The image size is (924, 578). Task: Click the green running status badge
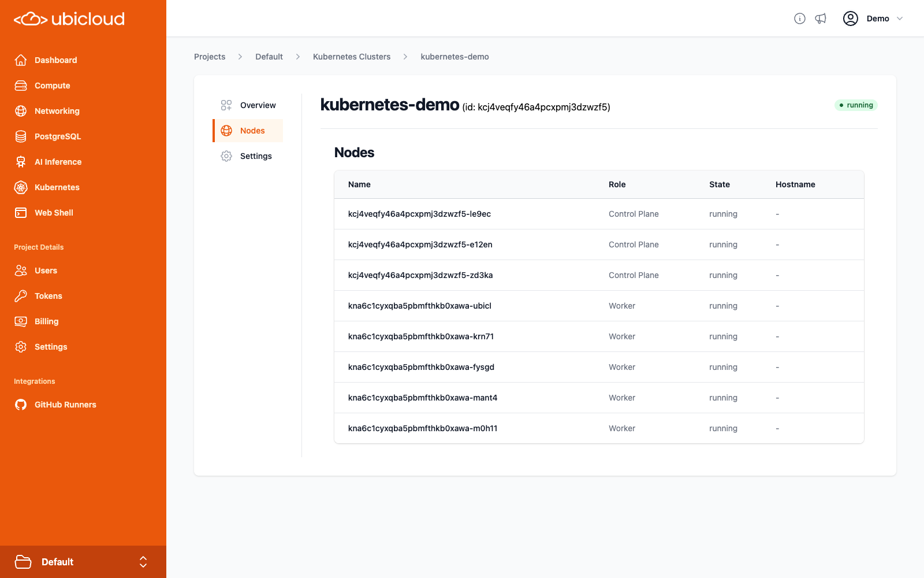[856, 105]
